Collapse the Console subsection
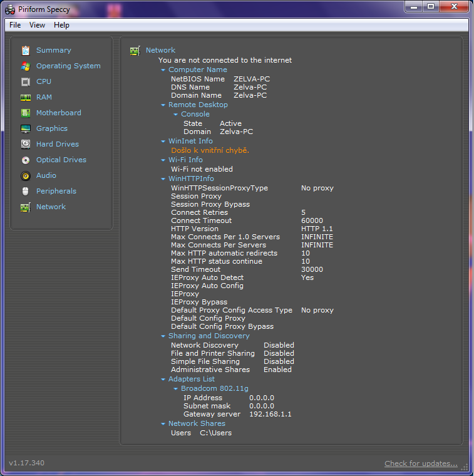 [175, 115]
